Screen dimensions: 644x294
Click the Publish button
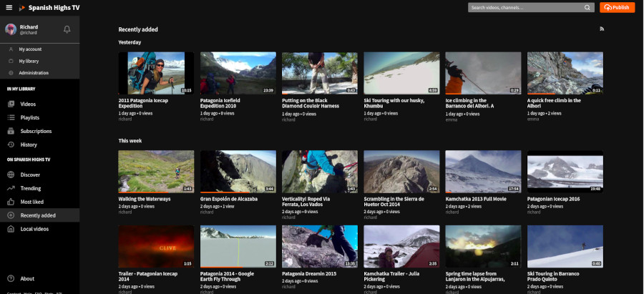point(617,7)
